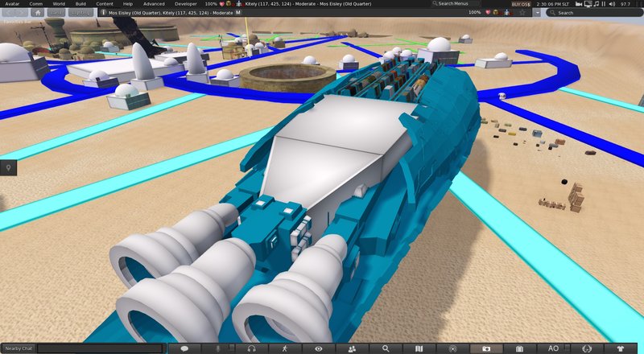
Task: Toggle the microphone voice icon
Action: [x=217, y=348]
